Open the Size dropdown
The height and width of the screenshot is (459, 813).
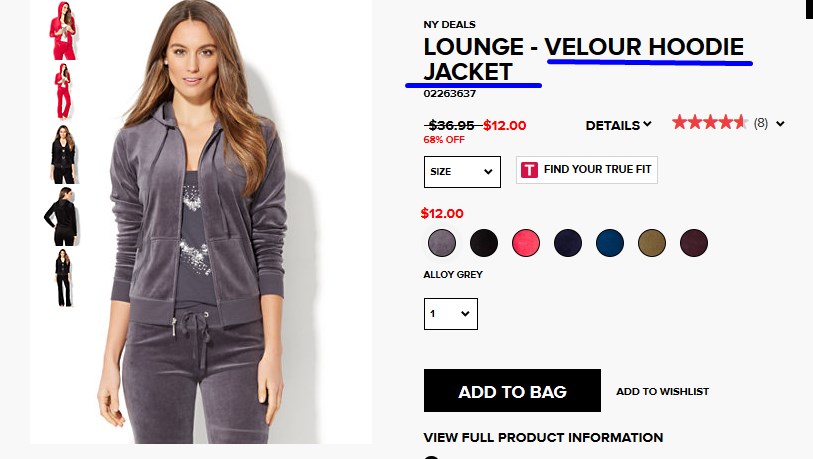(x=462, y=172)
